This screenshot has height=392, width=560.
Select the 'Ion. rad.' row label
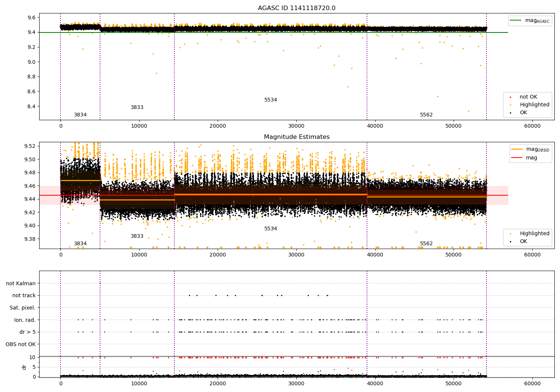pos(25,320)
